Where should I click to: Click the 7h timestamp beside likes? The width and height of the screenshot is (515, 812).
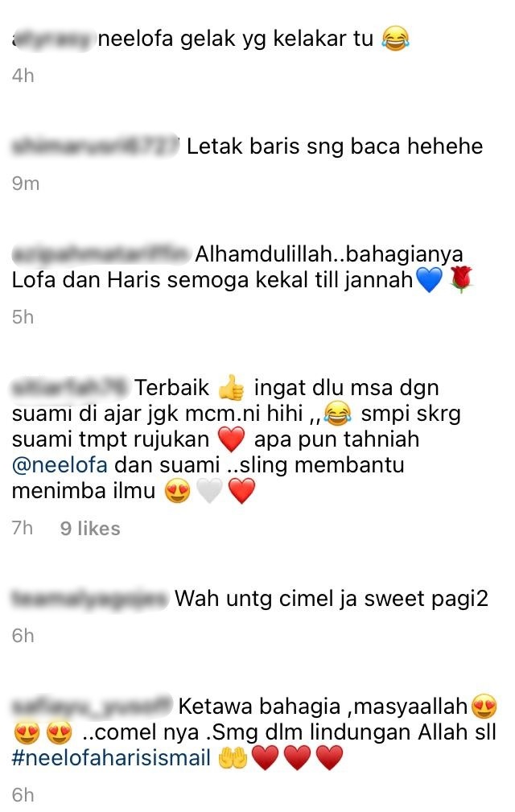point(23,528)
